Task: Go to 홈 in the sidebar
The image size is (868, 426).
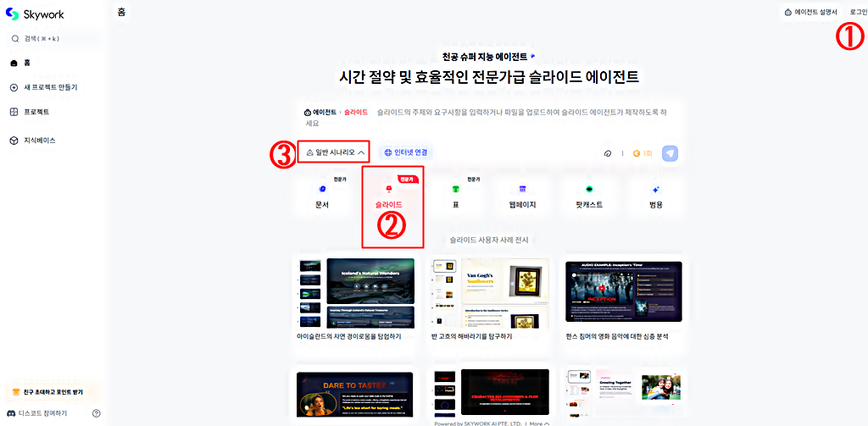Action: tap(20, 63)
